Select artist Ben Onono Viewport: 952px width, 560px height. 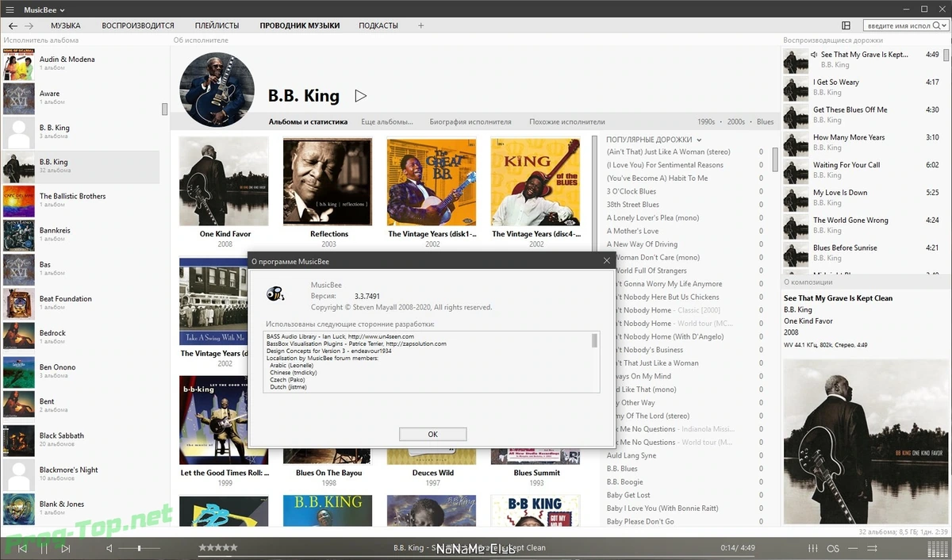tap(81, 371)
